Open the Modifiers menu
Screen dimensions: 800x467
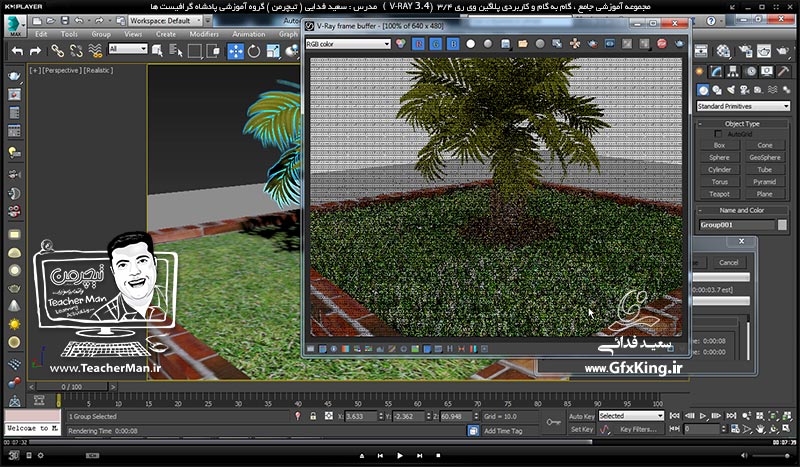(204, 34)
